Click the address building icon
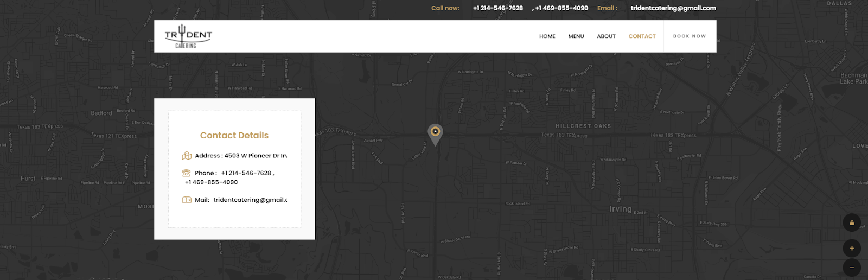The width and height of the screenshot is (868, 280). [187, 156]
